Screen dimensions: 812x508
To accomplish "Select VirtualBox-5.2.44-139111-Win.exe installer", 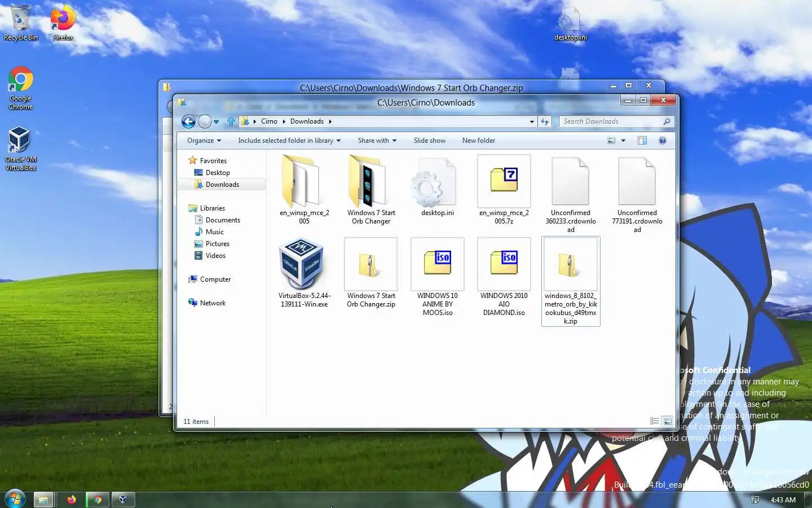I will click(304, 273).
